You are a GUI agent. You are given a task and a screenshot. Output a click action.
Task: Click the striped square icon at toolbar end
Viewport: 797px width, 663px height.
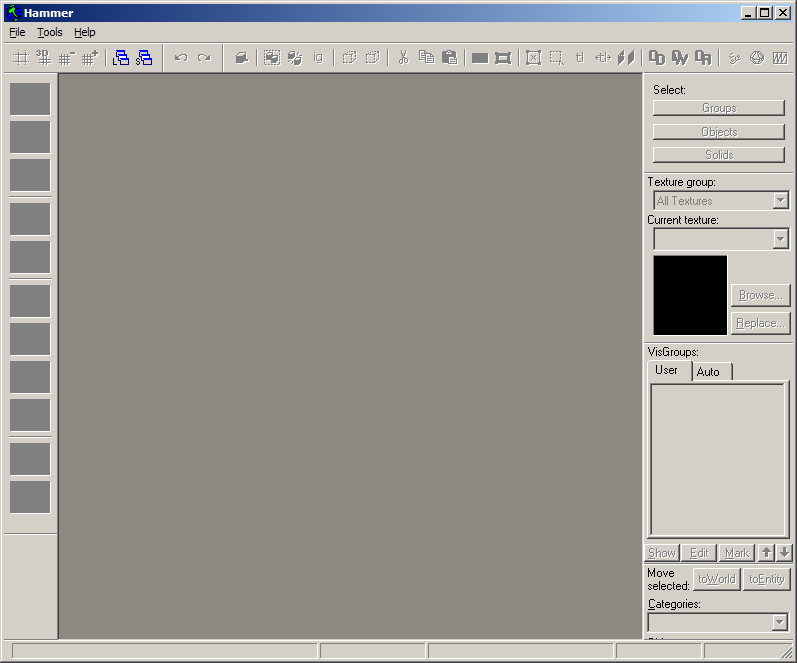click(x=780, y=58)
